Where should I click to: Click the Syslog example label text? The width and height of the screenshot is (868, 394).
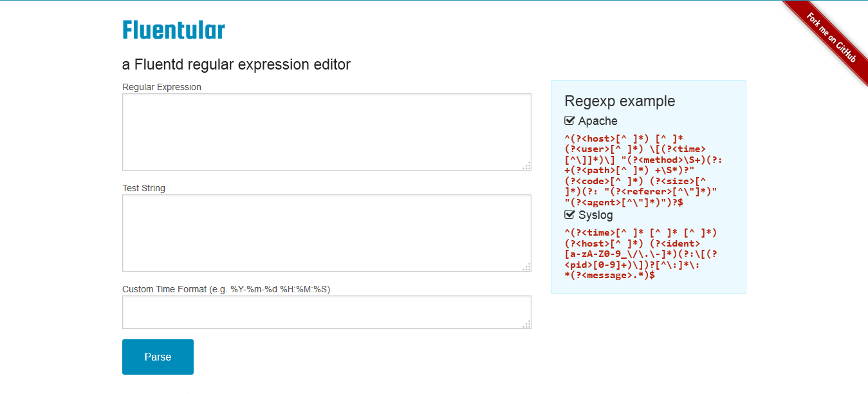(x=596, y=215)
